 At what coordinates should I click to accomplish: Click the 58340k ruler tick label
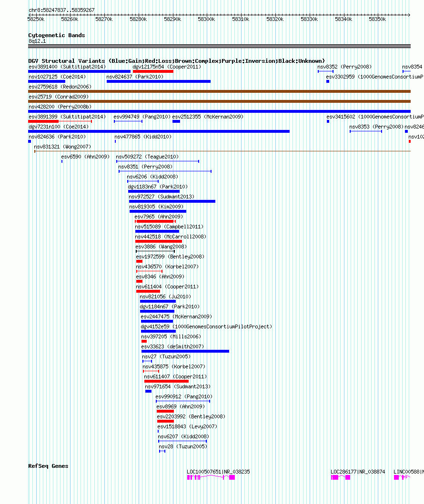(x=343, y=20)
